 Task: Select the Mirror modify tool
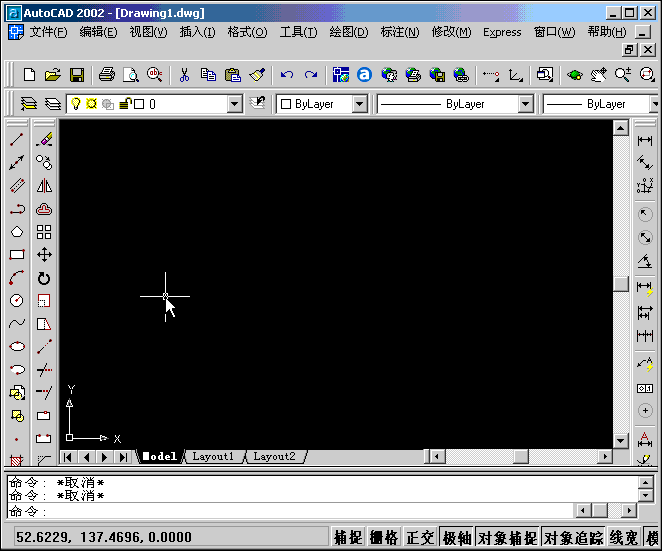coord(44,186)
